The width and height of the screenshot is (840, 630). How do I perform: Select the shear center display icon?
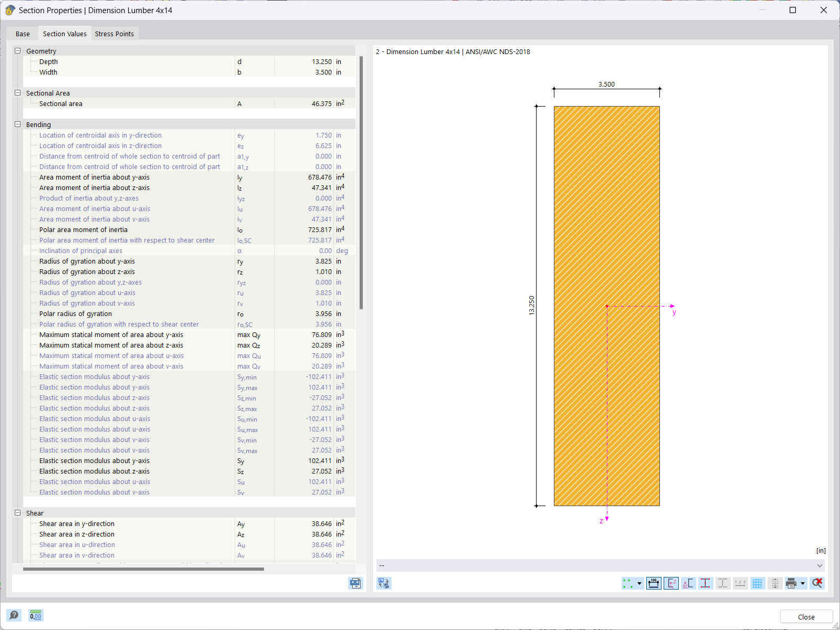689,583
